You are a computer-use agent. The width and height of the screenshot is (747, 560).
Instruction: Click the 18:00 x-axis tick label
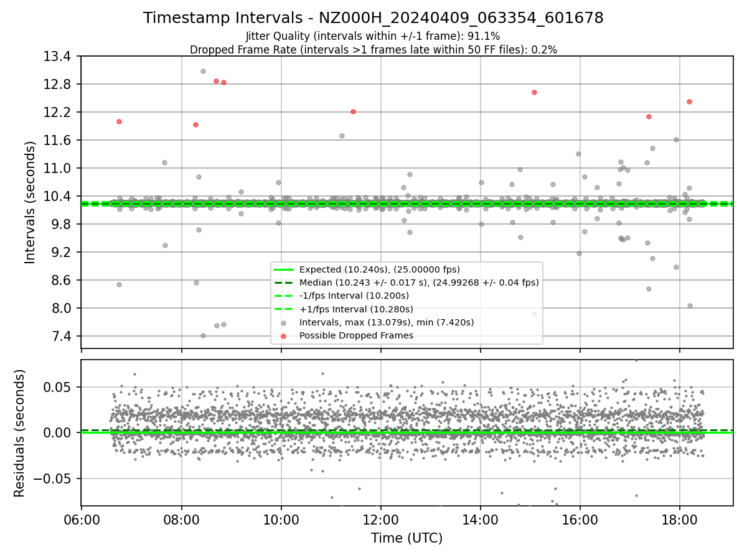click(679, 520)
